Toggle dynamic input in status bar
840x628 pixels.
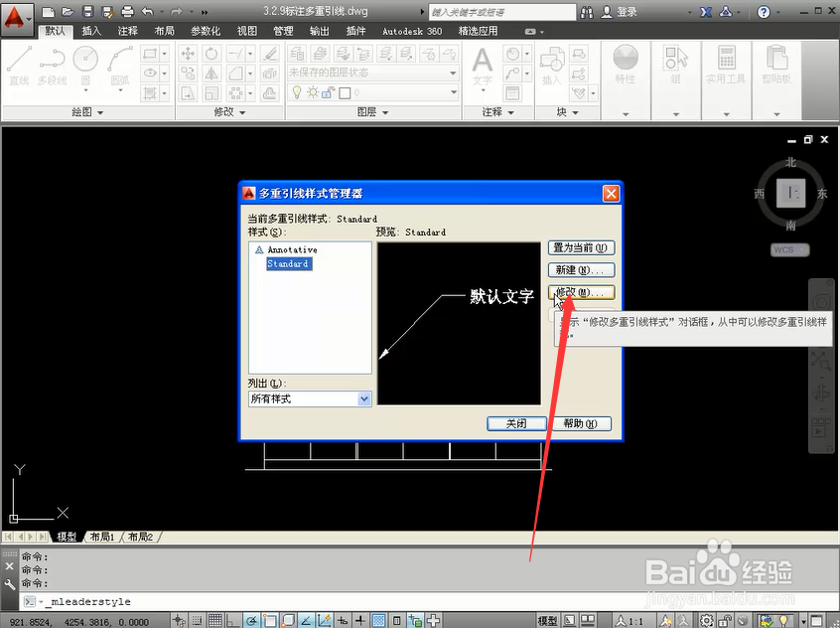click(343, 620)
